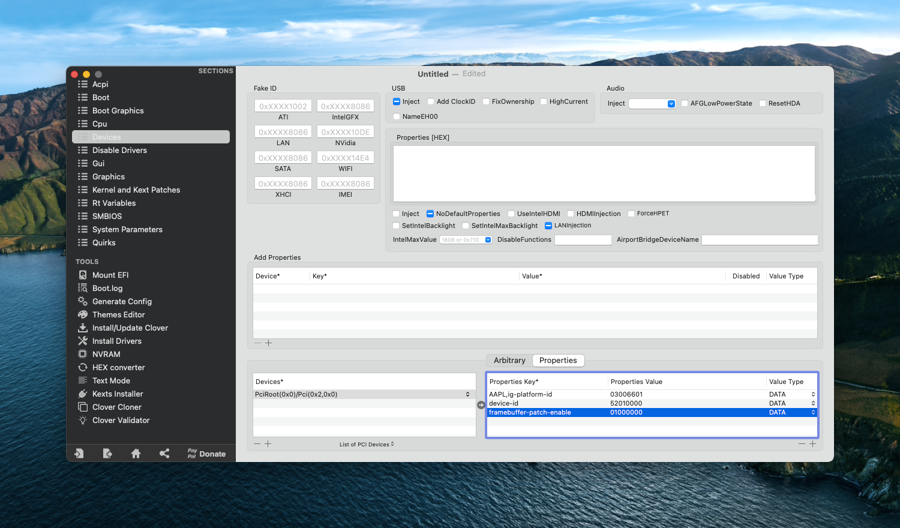Screen dimensions: 900x528
Task: Click the share icon in bottom bar
Action: tap(164, 454)
